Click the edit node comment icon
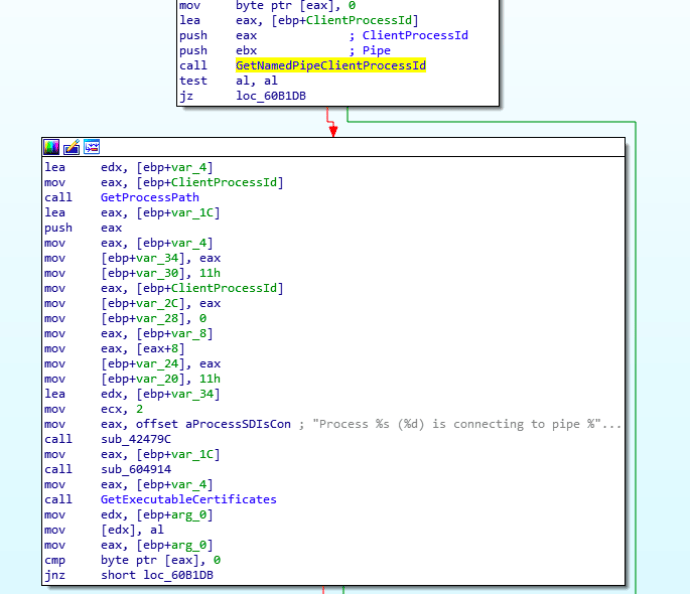 pos(71,146)
